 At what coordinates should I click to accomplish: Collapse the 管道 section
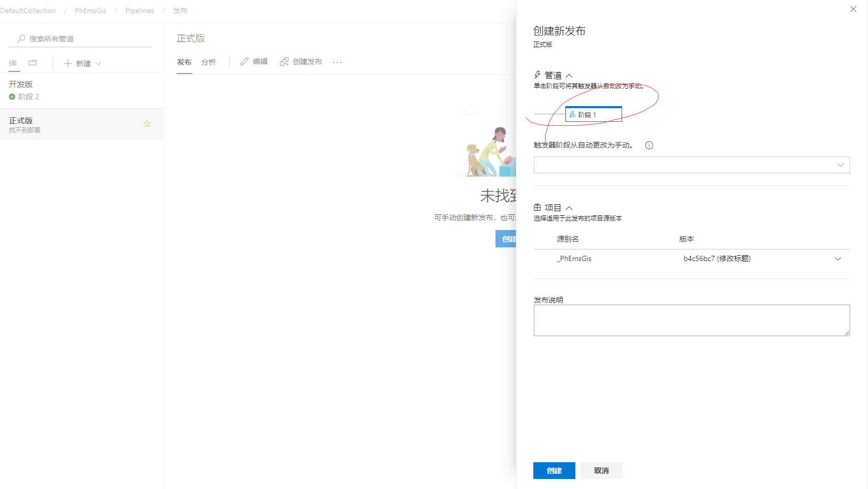(569, 76)
